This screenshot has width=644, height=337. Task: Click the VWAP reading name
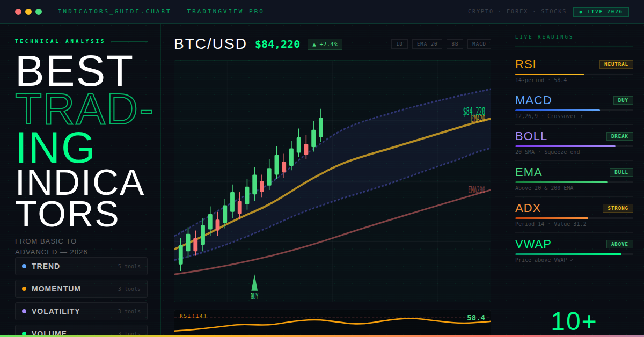(533, 244)
